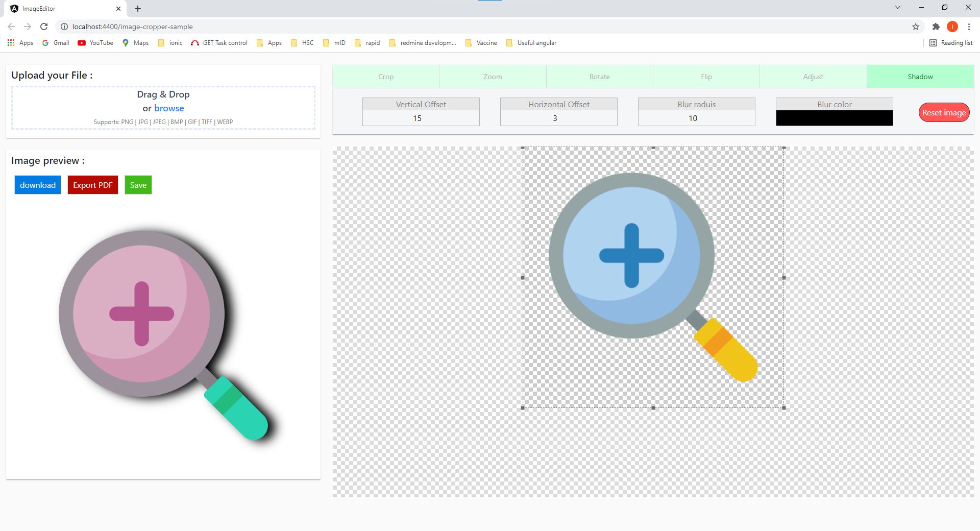Click the Horizontal Offset value field

pos(559,118)
